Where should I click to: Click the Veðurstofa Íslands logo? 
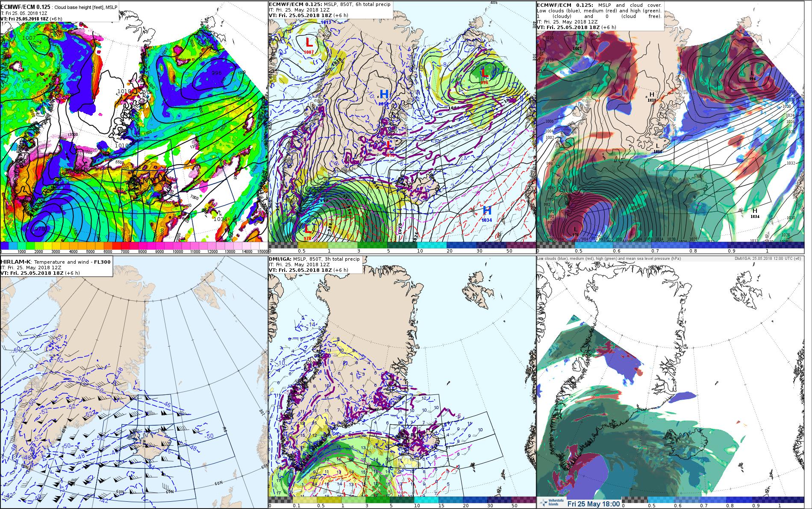[x=551, y=503]
